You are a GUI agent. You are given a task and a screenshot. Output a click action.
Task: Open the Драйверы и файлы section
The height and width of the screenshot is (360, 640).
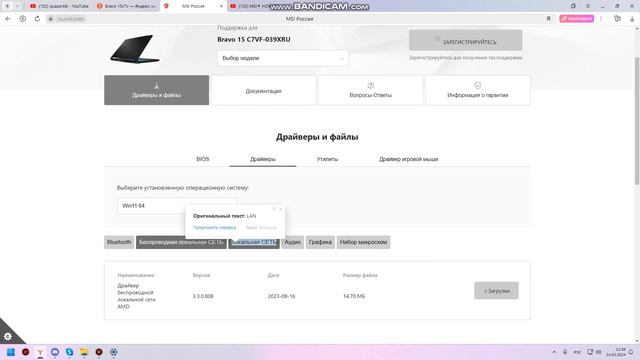(156, 90)
